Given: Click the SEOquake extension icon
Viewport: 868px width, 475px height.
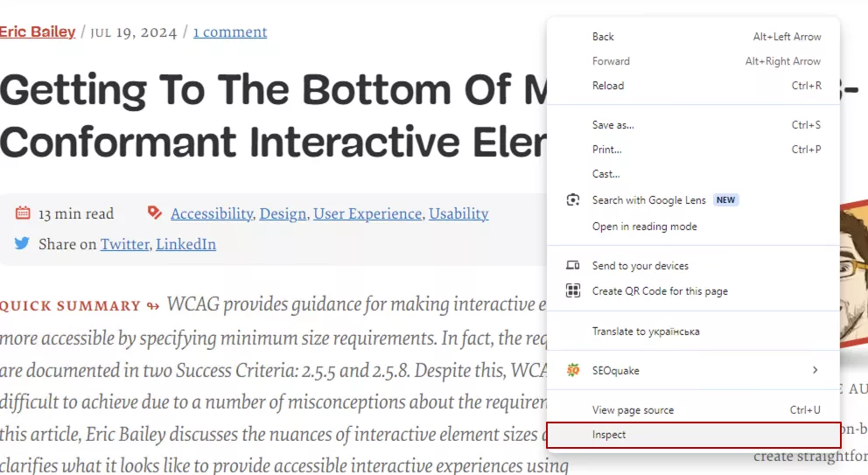Looking at the screenshot, I should [x=573, y=370].
